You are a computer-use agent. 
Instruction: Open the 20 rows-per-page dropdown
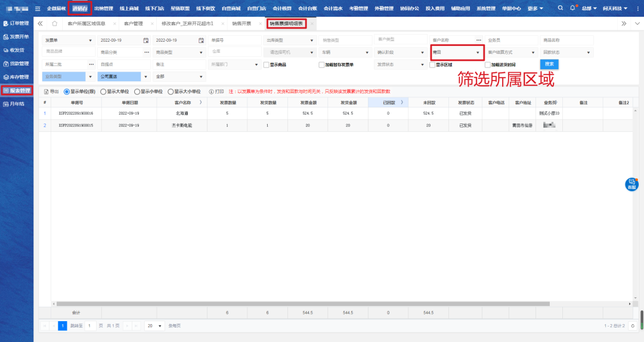(x=154, y=326)
